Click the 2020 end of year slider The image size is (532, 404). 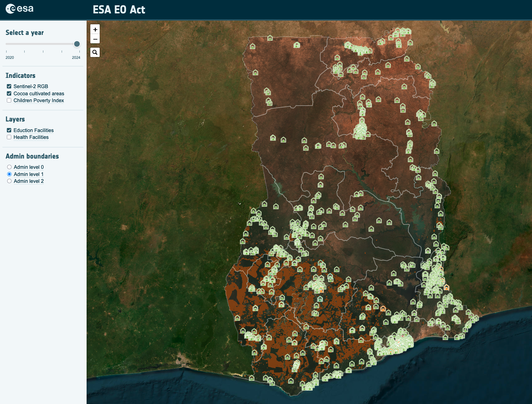click(7, 44)
